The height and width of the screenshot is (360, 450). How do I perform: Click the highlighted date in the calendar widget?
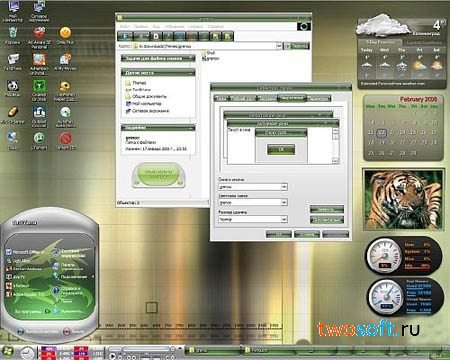381,133
